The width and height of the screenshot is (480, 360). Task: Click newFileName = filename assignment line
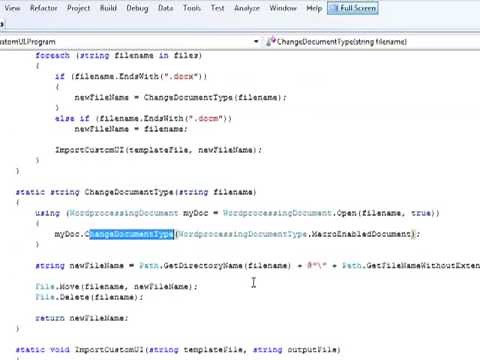[x=131, y=129]
